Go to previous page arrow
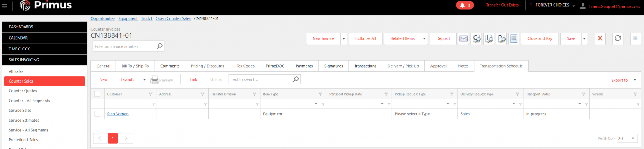This screenshot has width=644, height=149. (100, 139)
